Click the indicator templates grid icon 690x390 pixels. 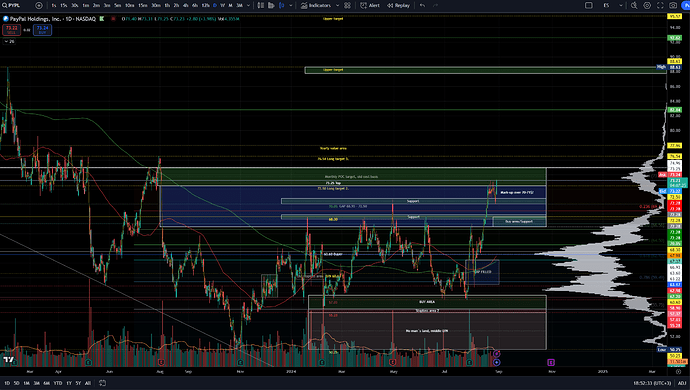pyautogui.click(x=347, y=5)
